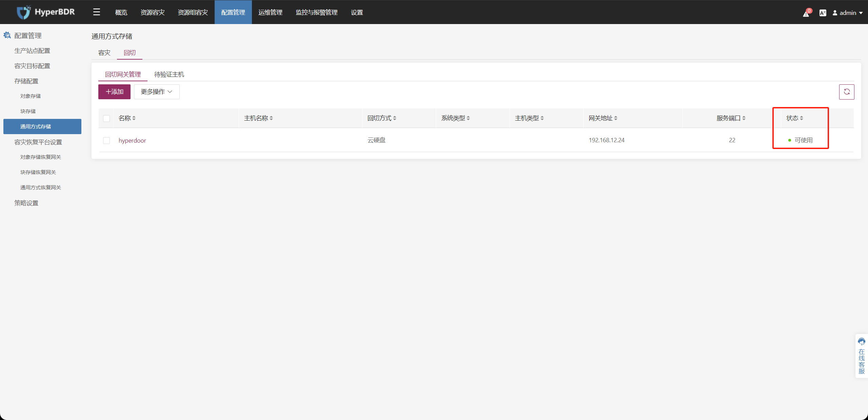Click the 配置管理 gear icon in sidebar
The height and width of the screenshot is (420, 868).
(7, 35)
